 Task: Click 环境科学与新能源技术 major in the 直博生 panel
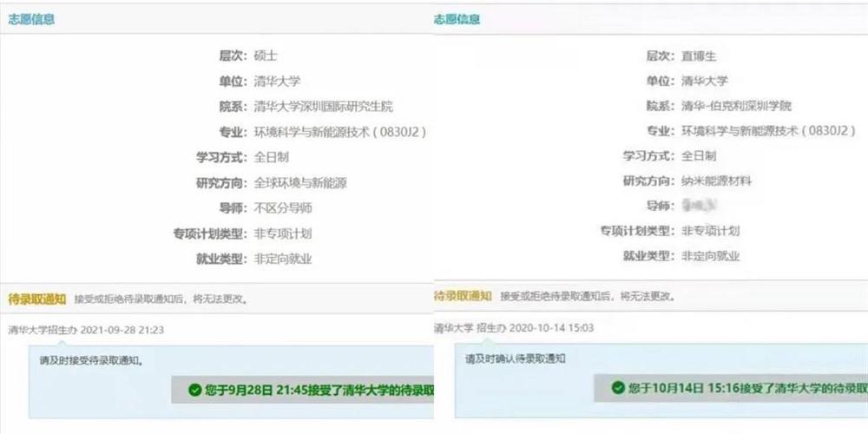tap(768, 131)
